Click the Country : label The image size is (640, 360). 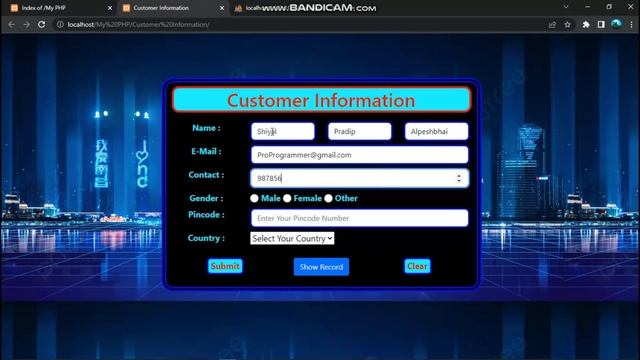pos(206,238)
